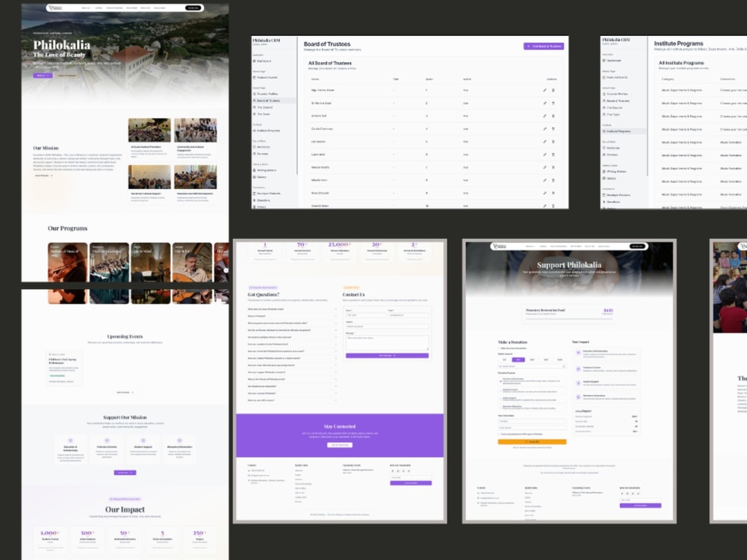Select Monastery Restoration donation purpose radio

(x=500, y=408)
